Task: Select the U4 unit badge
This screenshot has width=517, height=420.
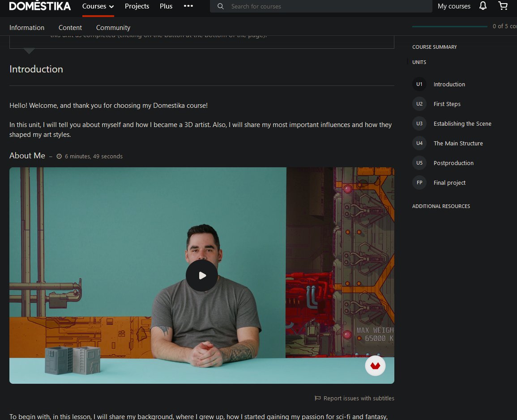Action: [x=419, y=143]
